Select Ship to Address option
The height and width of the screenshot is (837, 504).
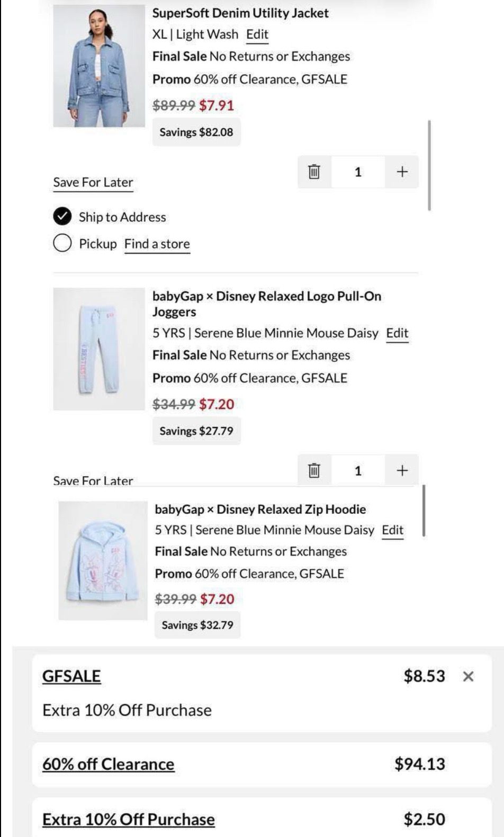tap(62, 217)
